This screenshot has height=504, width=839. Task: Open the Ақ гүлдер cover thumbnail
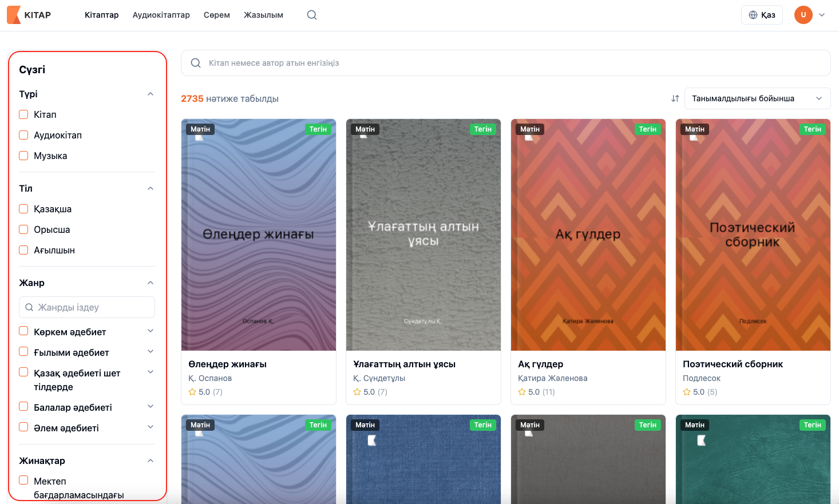point(588,235)
